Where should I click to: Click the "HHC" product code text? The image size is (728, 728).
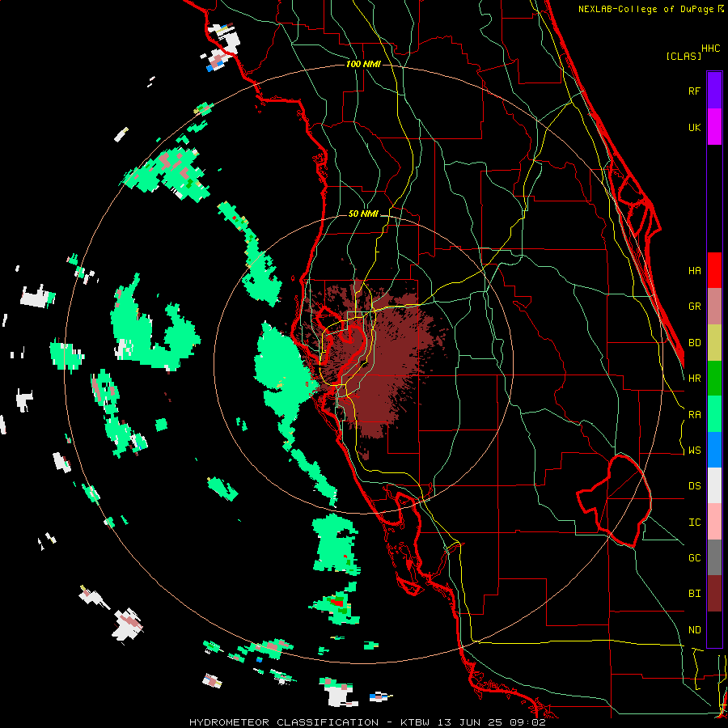(710, 49)
